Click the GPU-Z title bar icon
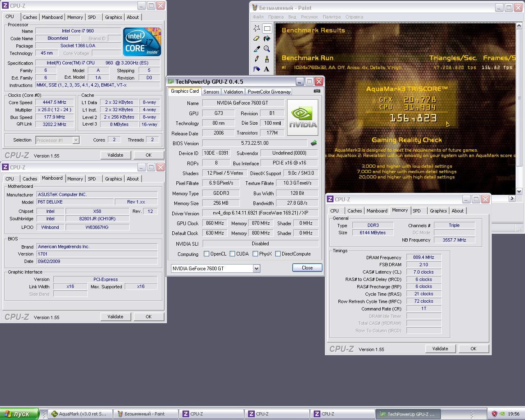This screenshot has height=420, width=525. point(171,82)
